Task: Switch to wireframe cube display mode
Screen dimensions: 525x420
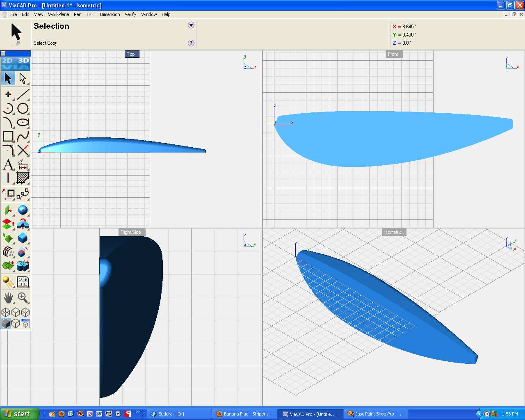Action: 16,324
